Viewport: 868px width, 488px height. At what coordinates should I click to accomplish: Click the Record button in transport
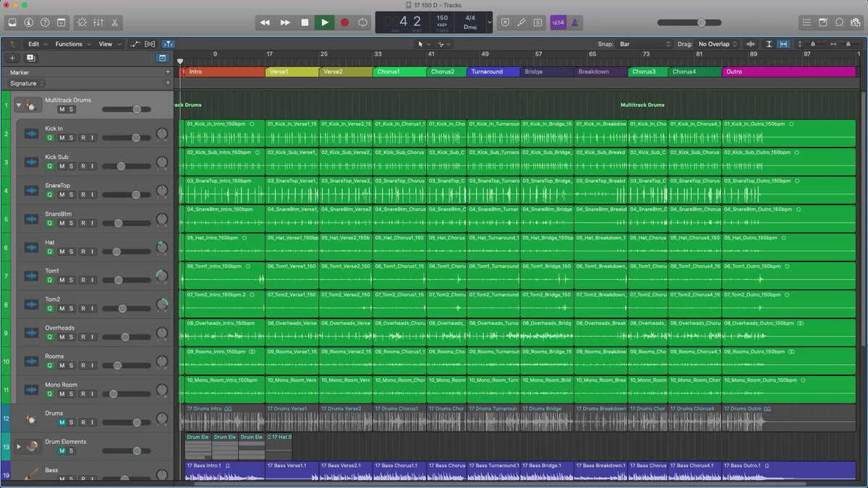(x=344, y=22)
